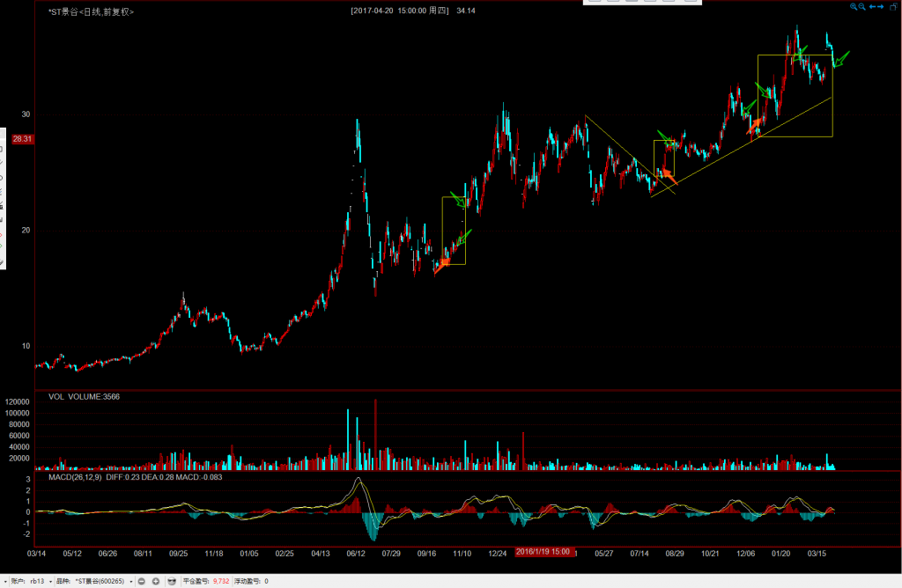This screenshot has height=588, width=902.
Task: Click the 浮动盈亏 floating profit field
Action: (x=251, y=581)
